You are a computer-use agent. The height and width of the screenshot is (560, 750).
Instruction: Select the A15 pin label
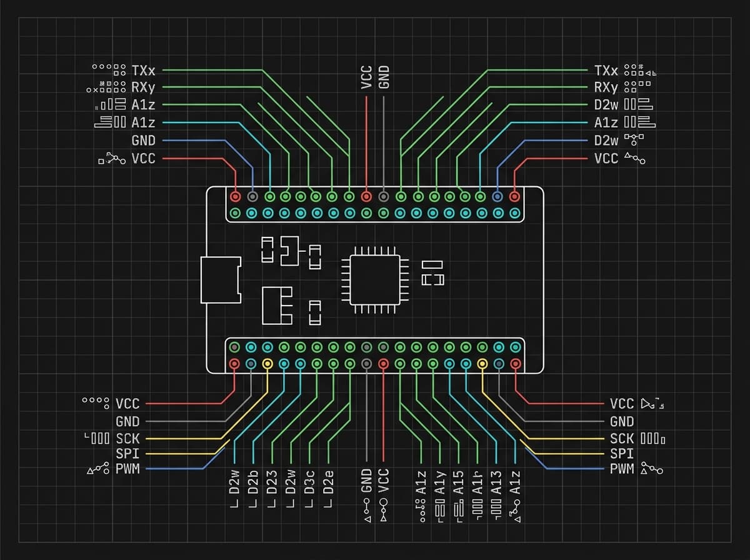click(x=459, y=482)
